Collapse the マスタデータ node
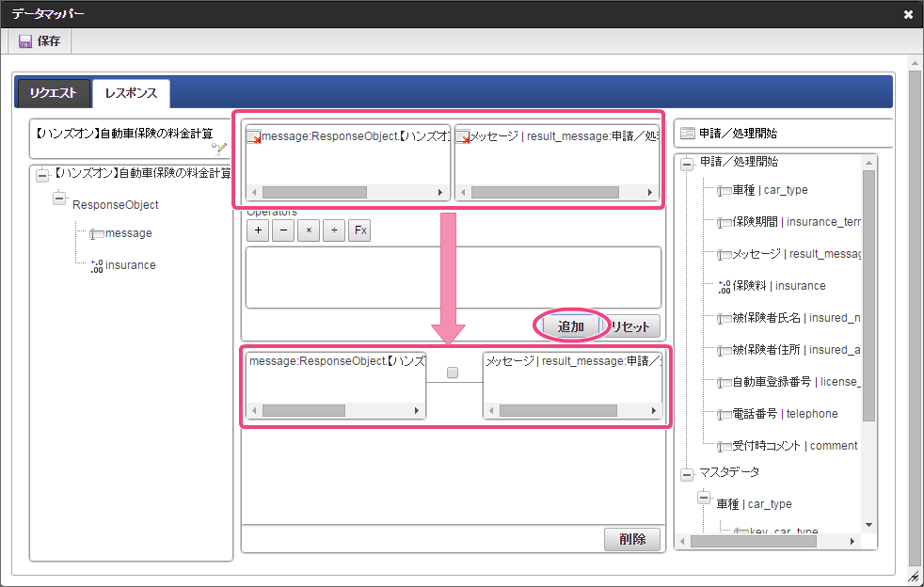Image resolution: width=924 pixels, height=587 pixels. (687, 474)
